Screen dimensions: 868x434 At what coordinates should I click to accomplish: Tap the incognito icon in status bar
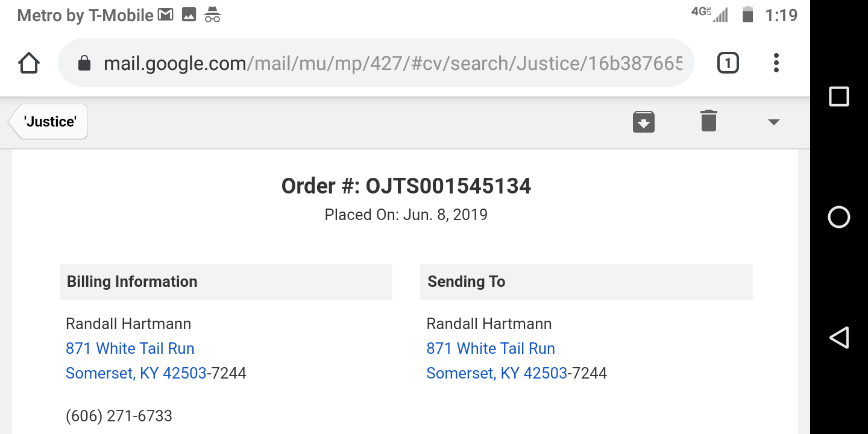coord(212,15)
